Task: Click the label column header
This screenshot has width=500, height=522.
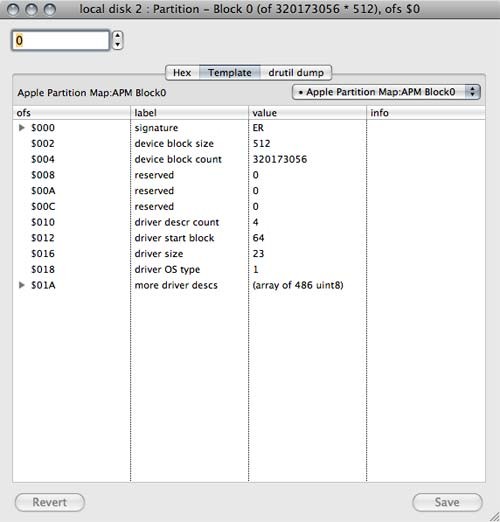Action: 189,113
